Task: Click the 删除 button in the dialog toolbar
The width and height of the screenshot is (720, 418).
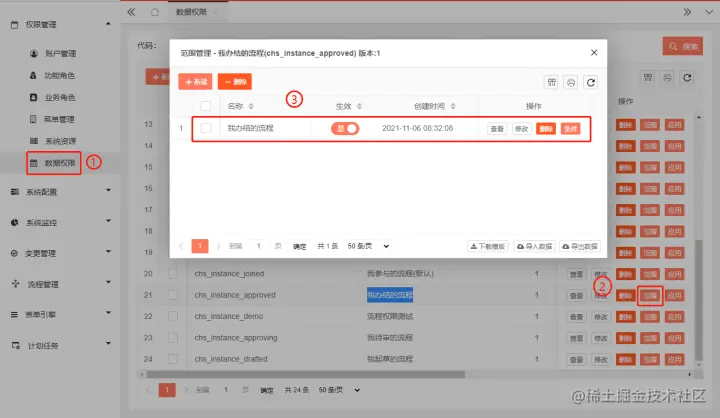Action: [235, 82]
